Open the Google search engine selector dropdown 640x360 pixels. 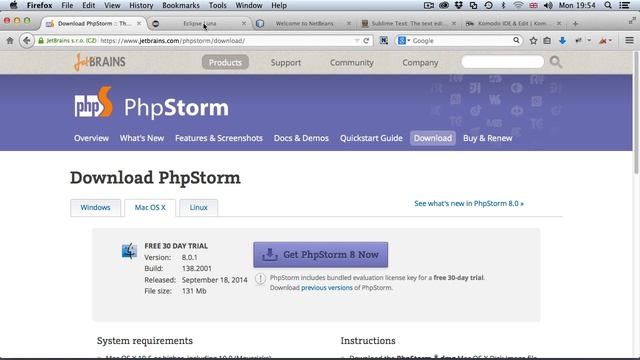click(x=404, y=40)
